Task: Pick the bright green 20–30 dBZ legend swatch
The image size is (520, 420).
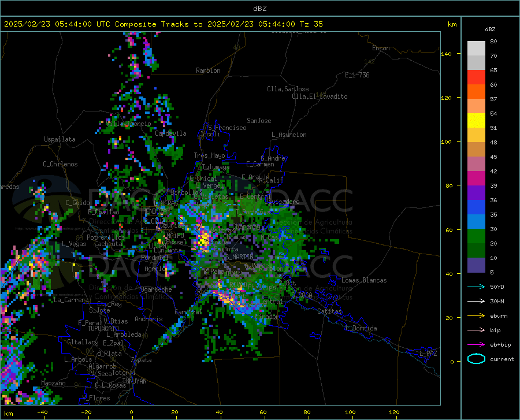Action: click(x=476, y=236)
